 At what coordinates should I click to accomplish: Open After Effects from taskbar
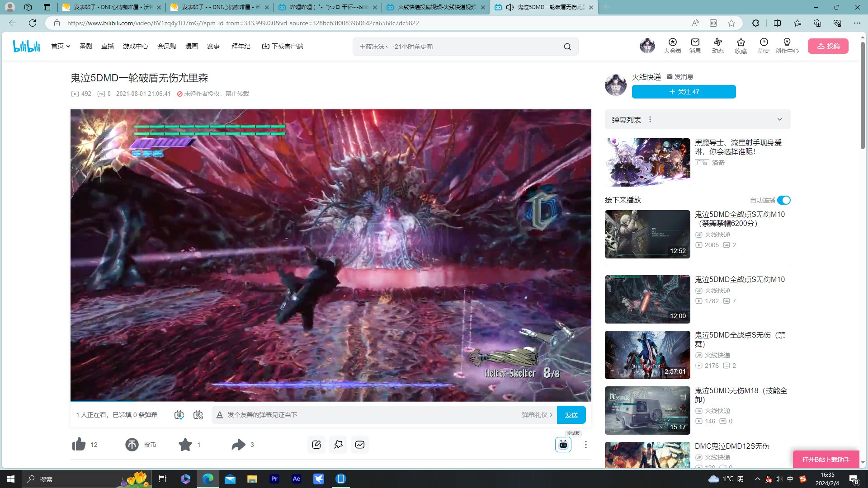click(x=296, y=479)
